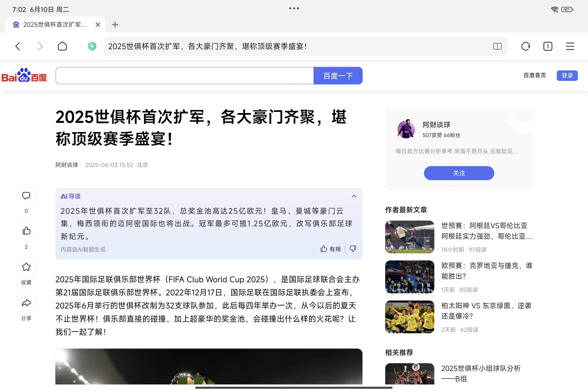The width and height of the screenshot is (588, 392).
Task: Click the 百度一下 search button
Action: (x=338, y=76)
